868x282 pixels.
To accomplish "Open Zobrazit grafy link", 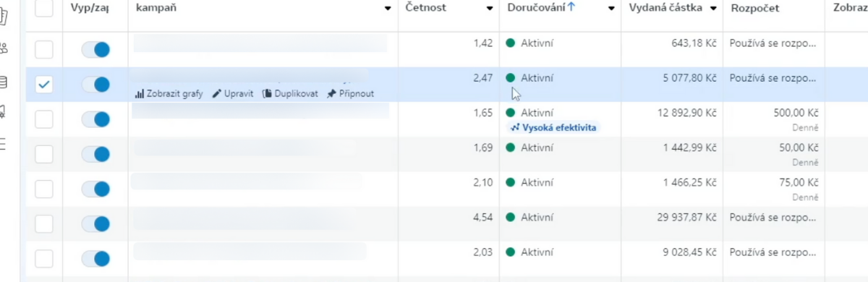I will pyautogui.click(x=174, y=94).
